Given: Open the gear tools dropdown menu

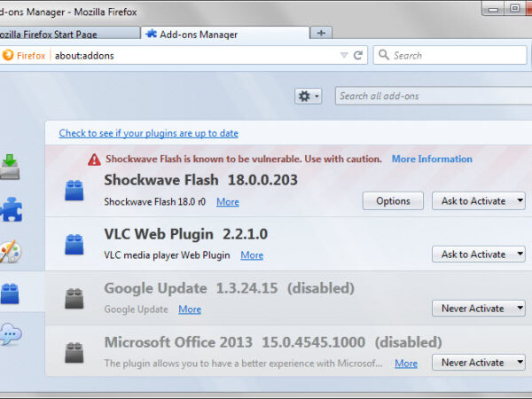Looking at the screenshot, I should 309,96.
